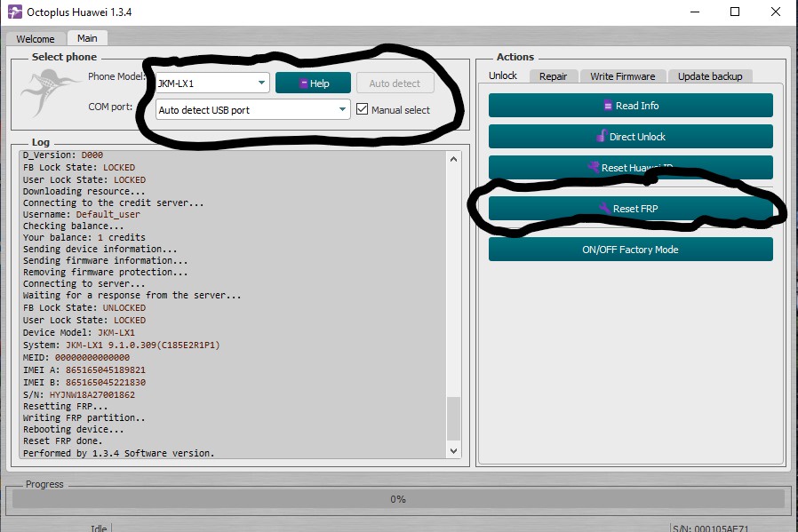Click the 'FB Lock State: UNLOCKED' log line

point(84,307)
